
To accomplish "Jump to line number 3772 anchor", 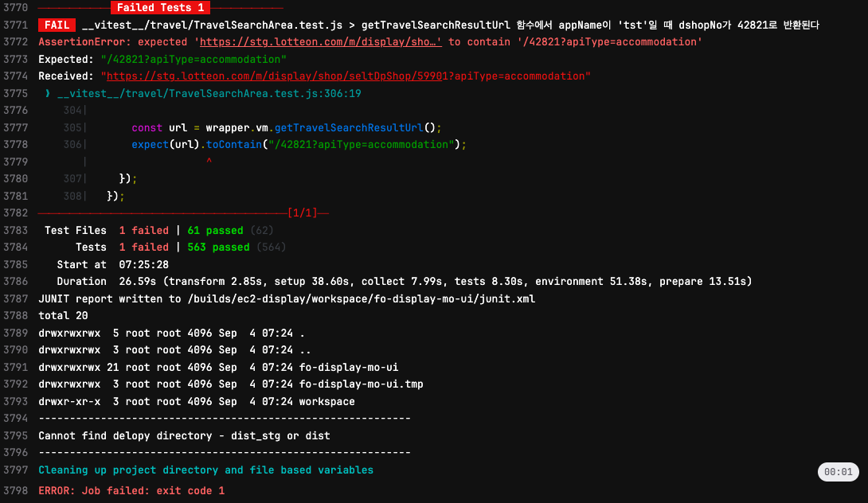I will pyautogui.click(x=15, y=42).
